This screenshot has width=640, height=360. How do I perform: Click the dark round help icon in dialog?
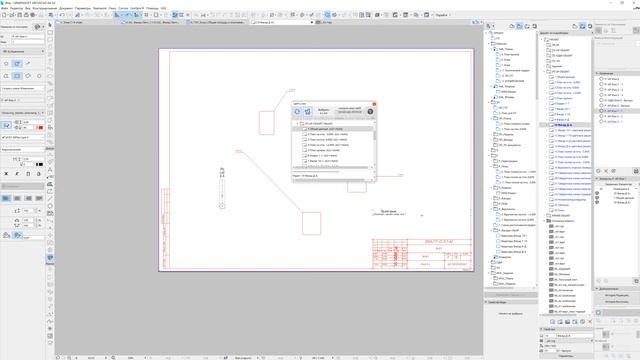click(370, 111)
